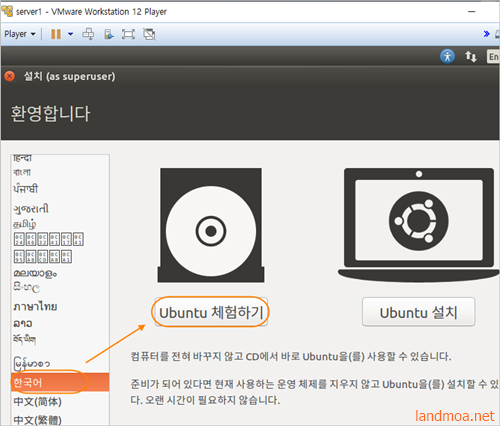
Task: Enter full screen mode
Action: pyautogui.click(x=128, y=34)
